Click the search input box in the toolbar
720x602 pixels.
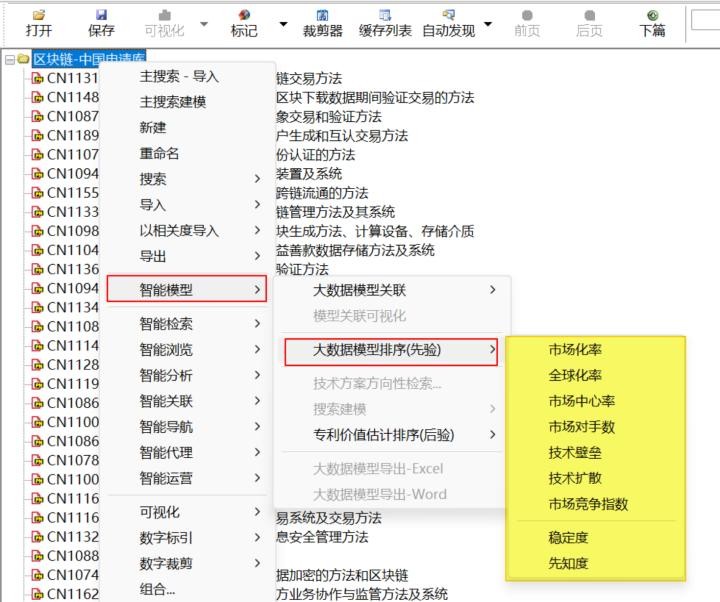pyautogui.click(x=705, y=20)
